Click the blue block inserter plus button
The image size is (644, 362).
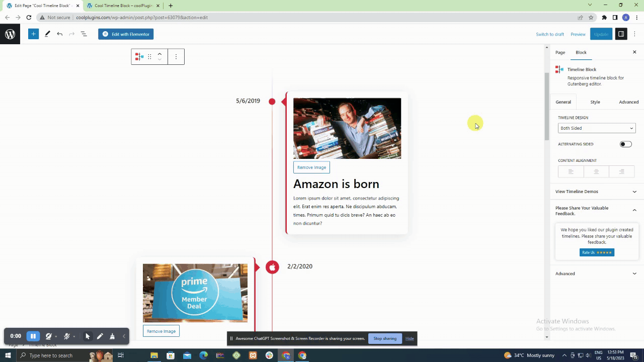33,34
